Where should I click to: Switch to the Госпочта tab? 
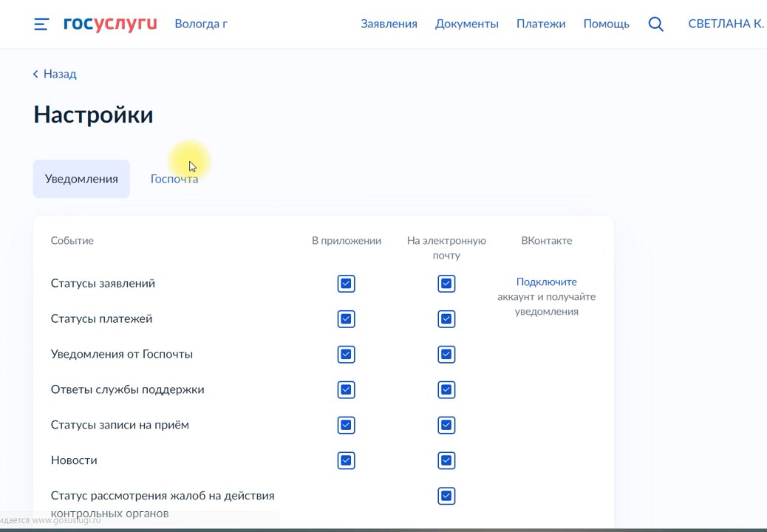pyautogui.click(x=174, y=179)
